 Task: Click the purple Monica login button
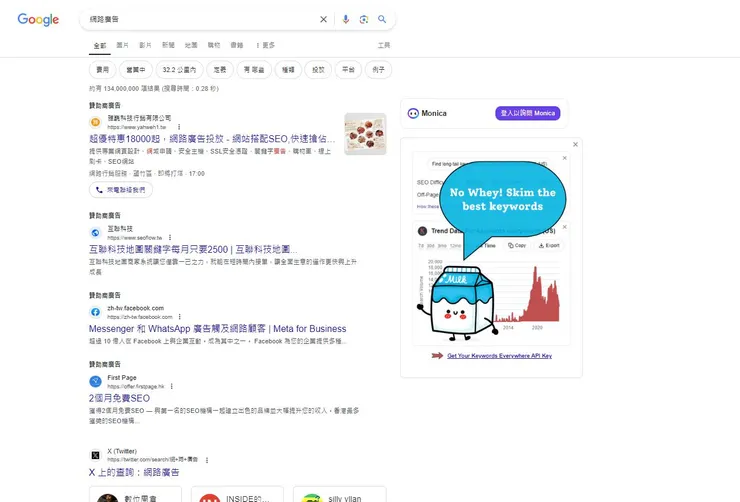click(x=528, y=113)
